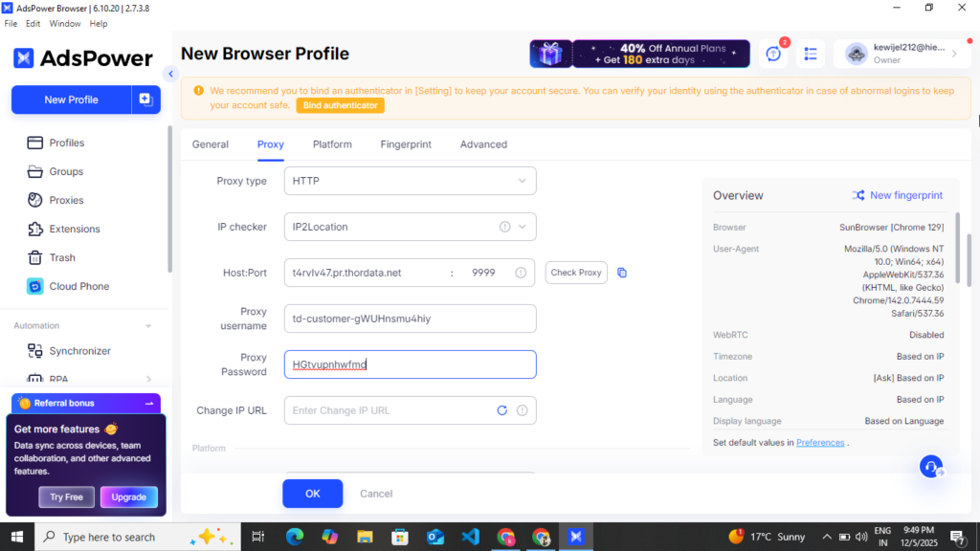Open the Trash section
Viewport: 980px width, 551px height.
[x=61, y=257]
